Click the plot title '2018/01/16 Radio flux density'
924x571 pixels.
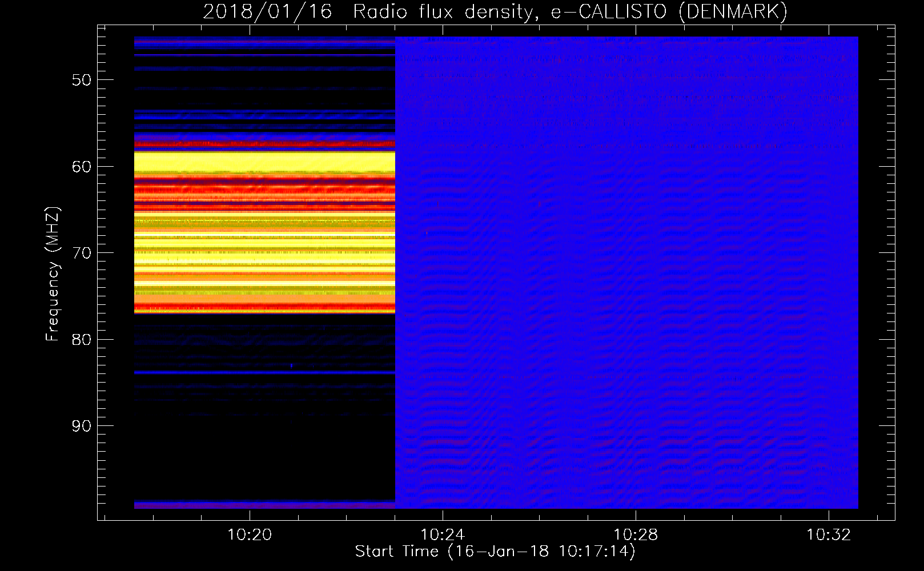(x=495, y=12)
